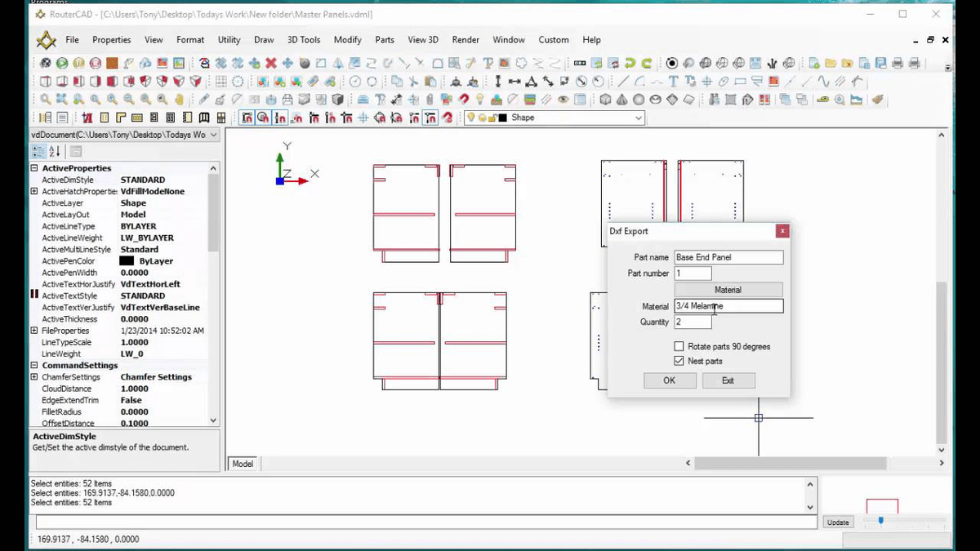
Task: Click the Update button
Action: tap(838, 522)
